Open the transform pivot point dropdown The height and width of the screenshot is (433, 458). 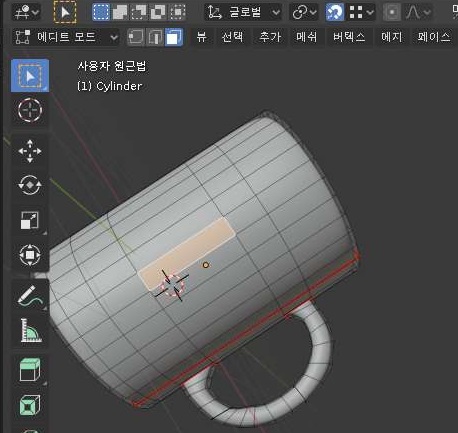coord(303,12)
